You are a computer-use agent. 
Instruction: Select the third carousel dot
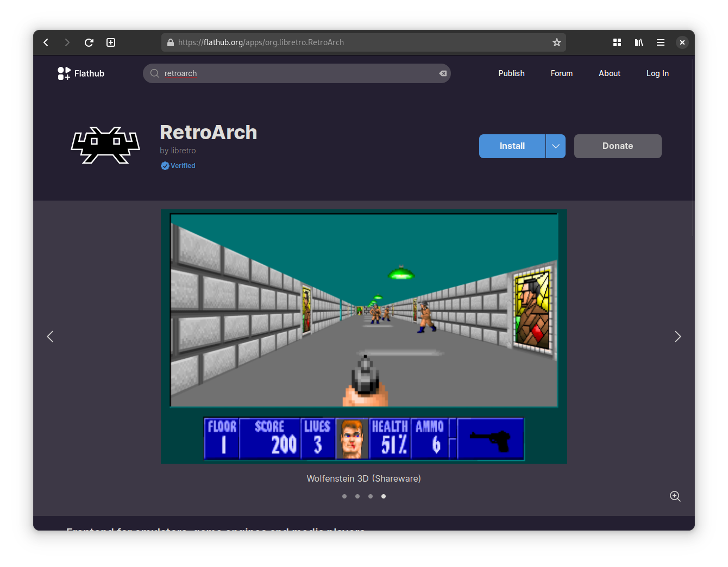click(x=371, y=496)
